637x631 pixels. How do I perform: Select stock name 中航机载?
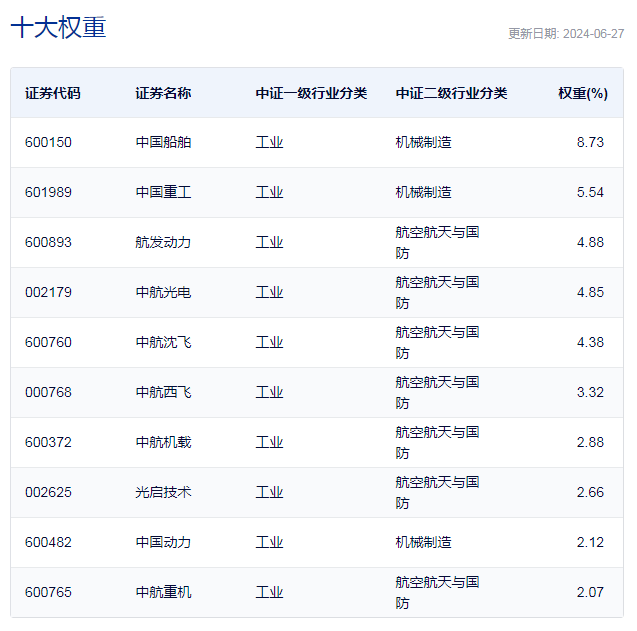click(x=163, y=442)
